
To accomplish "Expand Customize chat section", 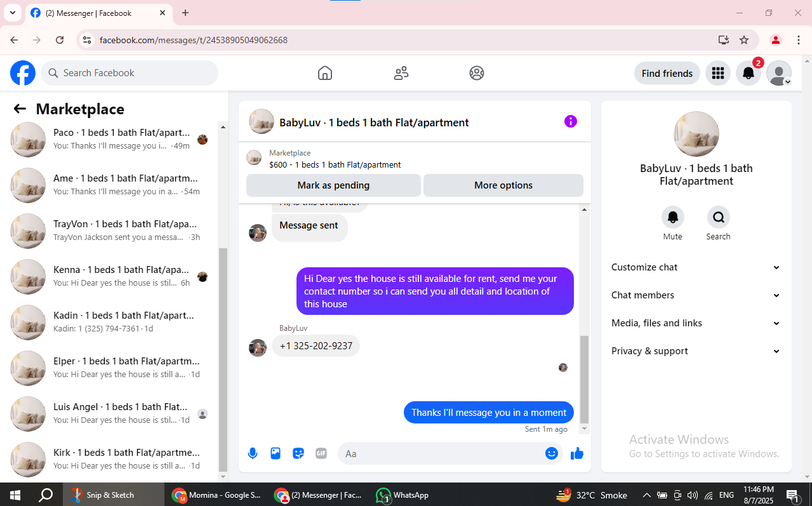I will pyautogui.click(x=696, y=267).
